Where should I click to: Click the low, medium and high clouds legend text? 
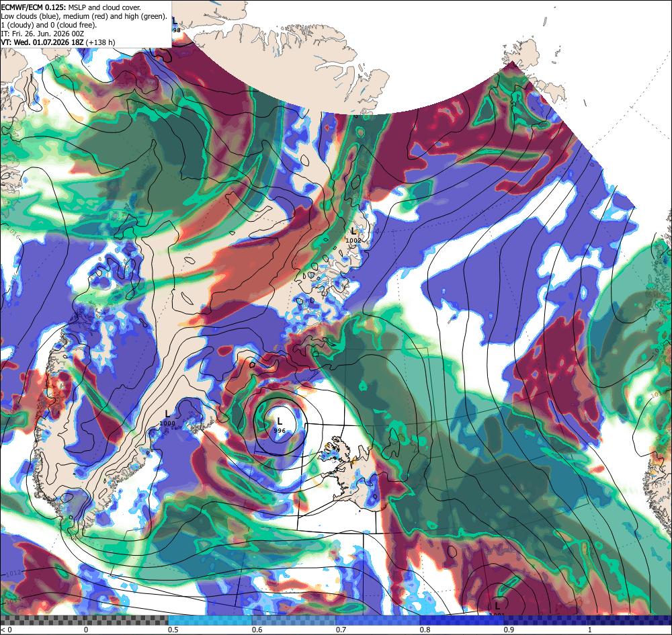coord(84,16)
